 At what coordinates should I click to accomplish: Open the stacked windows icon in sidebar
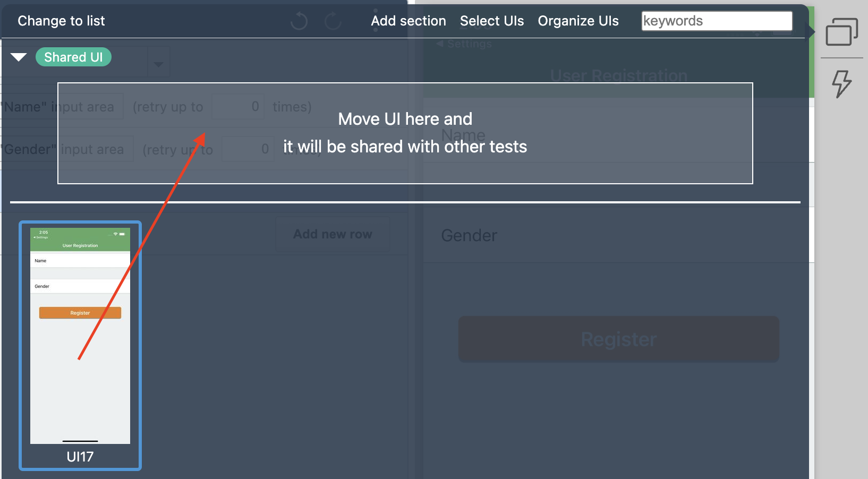(x=841, y=32)
